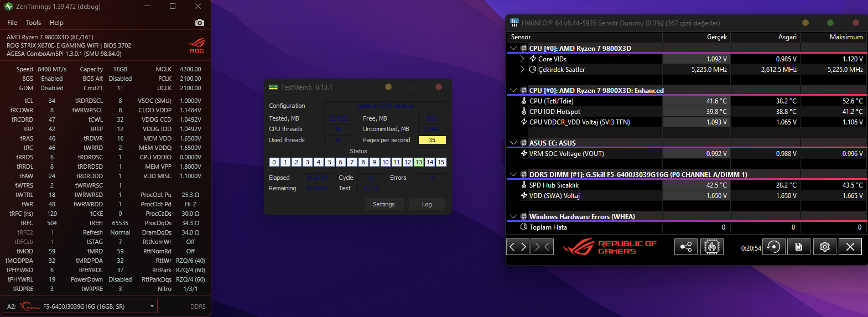Click the yellow button in TestMem5 title bar

[x=388, y=87]
